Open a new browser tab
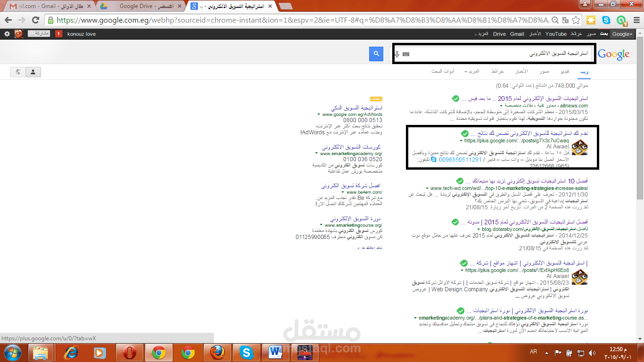 point(285,6)
